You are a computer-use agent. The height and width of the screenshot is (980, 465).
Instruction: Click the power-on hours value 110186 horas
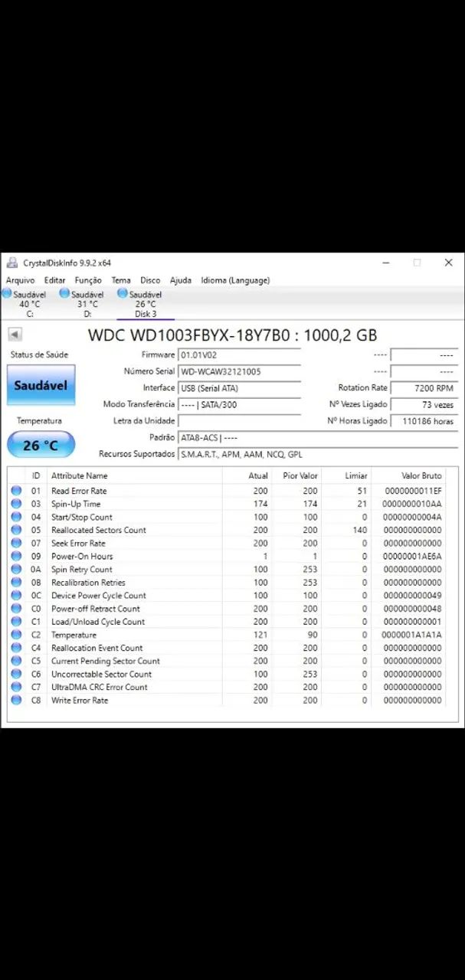tap(424, 421)
